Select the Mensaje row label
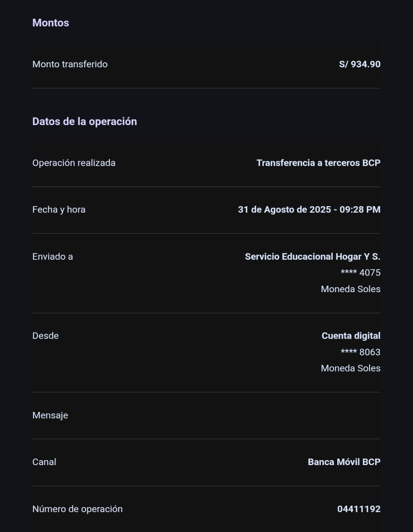The height and width of the screenshot is (532, 413). [50, 415]
